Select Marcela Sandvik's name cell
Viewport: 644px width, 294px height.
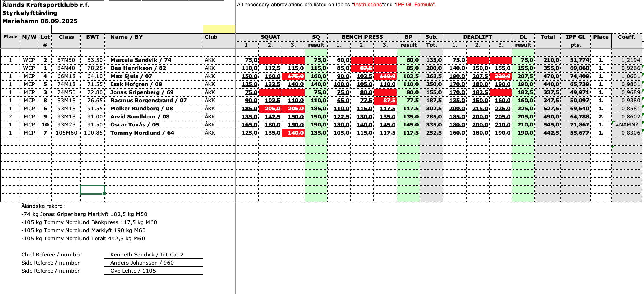[x=141, y=60]
